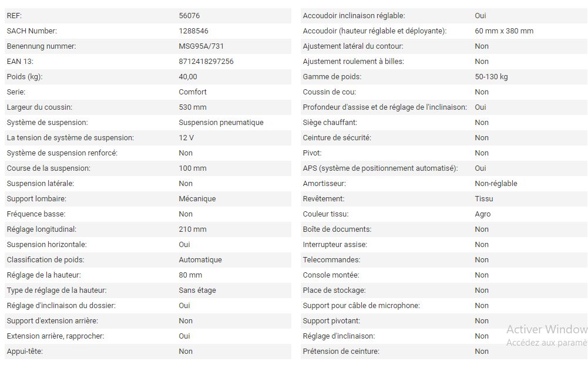The image size is (588, 365).
Task: Select the SACH Number 1288546
Action: [x=193, y=31]
